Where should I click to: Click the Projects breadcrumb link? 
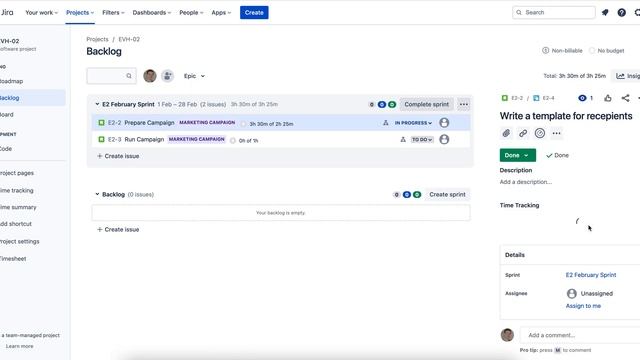[x=97, y=39]
